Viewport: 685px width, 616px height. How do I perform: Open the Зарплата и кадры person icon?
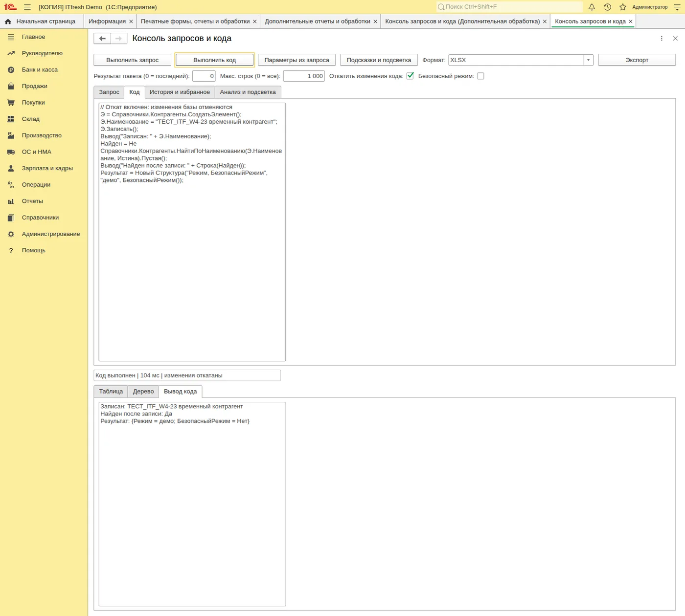[x=11, y=169]
